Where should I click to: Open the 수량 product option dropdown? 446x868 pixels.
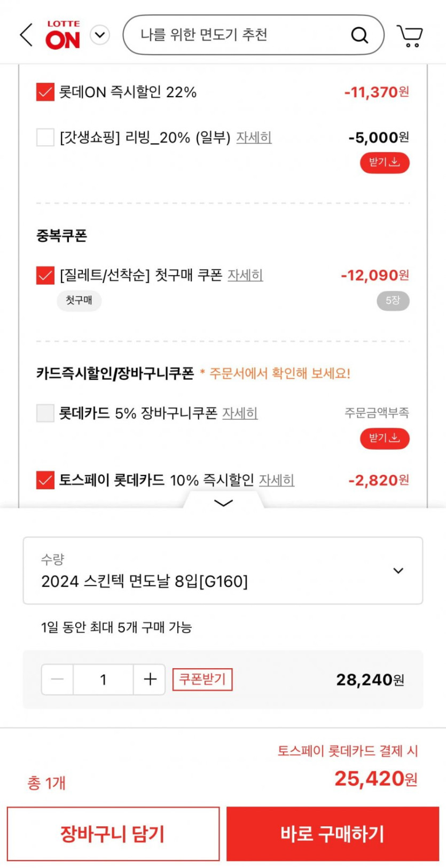tap(223, 570)
